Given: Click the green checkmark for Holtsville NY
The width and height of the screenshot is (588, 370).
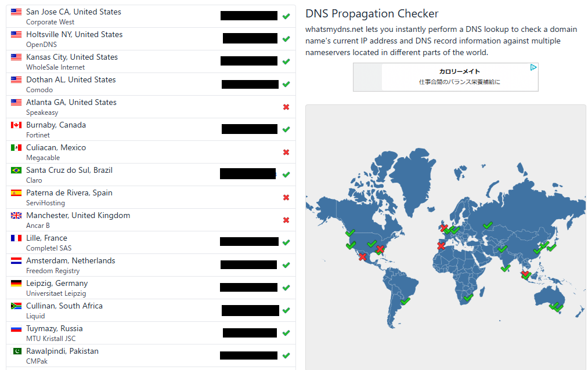Looking at the screenshot, I should (x=286, y=39).
